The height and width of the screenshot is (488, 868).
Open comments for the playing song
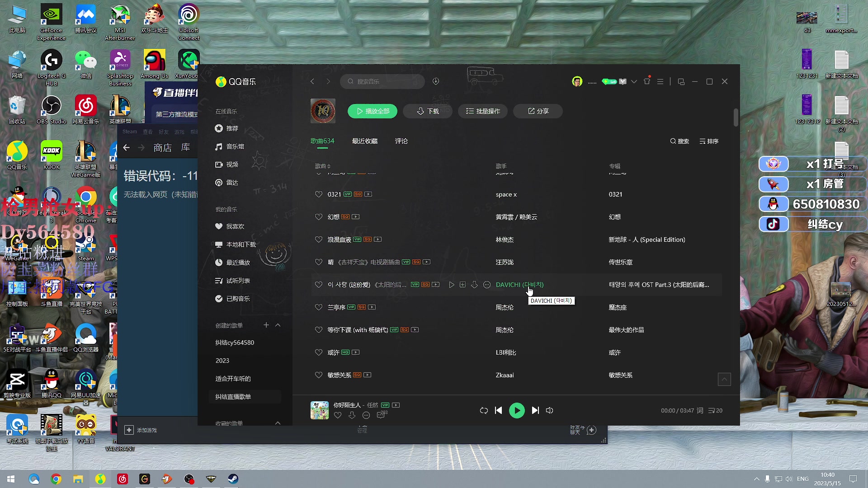tap(381, 415)
